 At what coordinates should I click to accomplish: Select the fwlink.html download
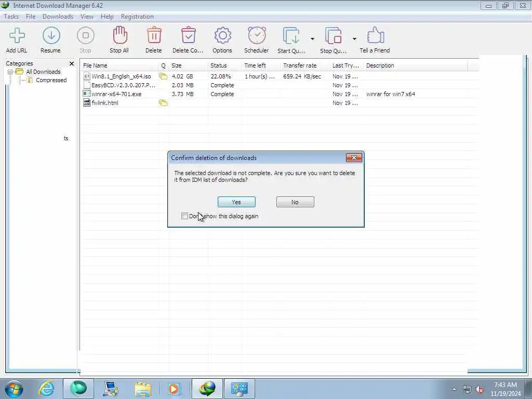(x=105, y=103)
